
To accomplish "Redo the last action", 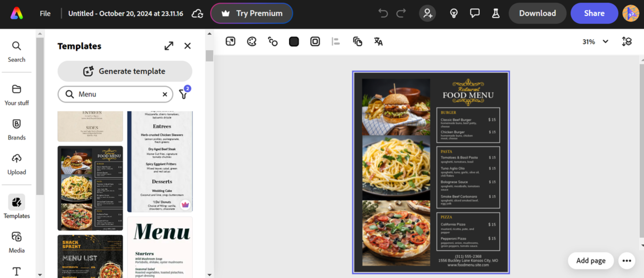I will point(401,13).
